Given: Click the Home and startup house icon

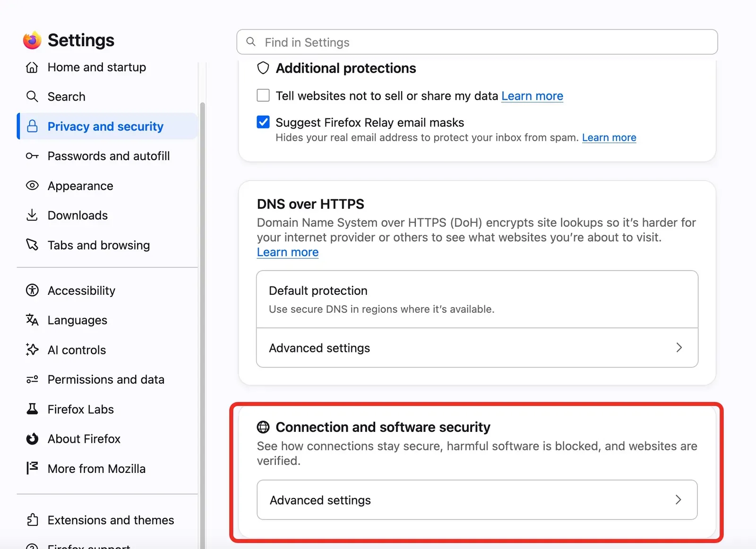Looking at the screenshot, I should click(x=32, y=67).
